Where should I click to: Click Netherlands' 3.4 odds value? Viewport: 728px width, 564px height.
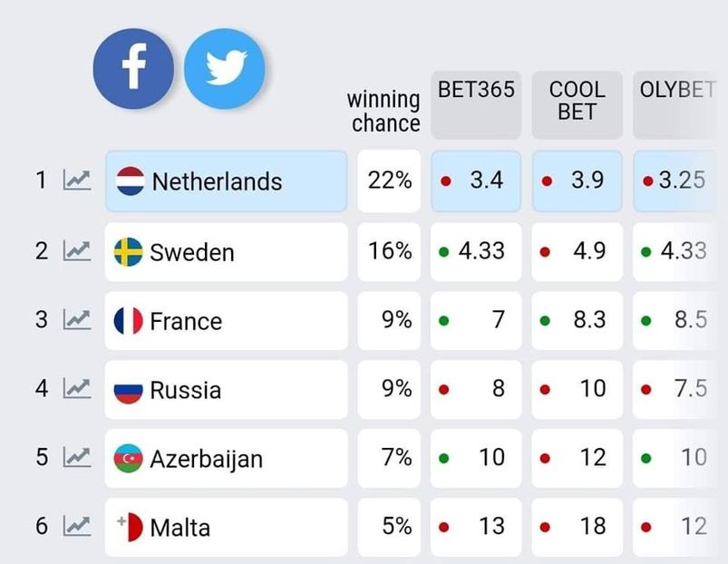[487, 180]
